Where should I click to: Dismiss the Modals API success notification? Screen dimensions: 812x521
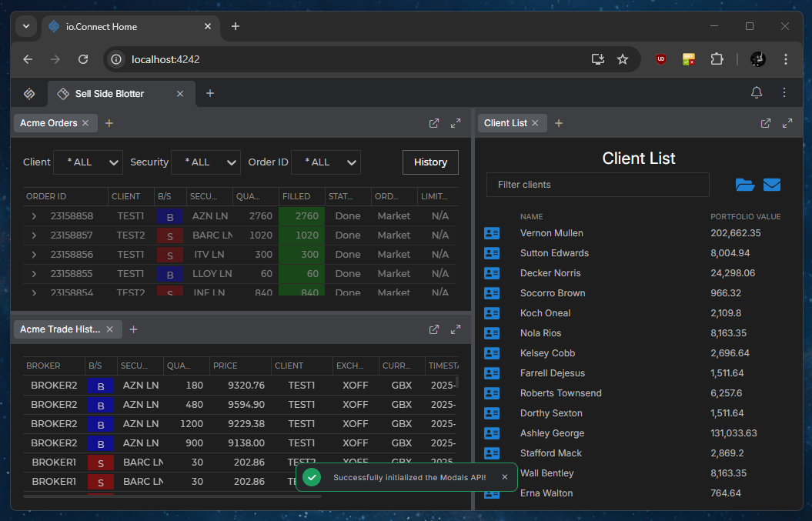point(504,477)
